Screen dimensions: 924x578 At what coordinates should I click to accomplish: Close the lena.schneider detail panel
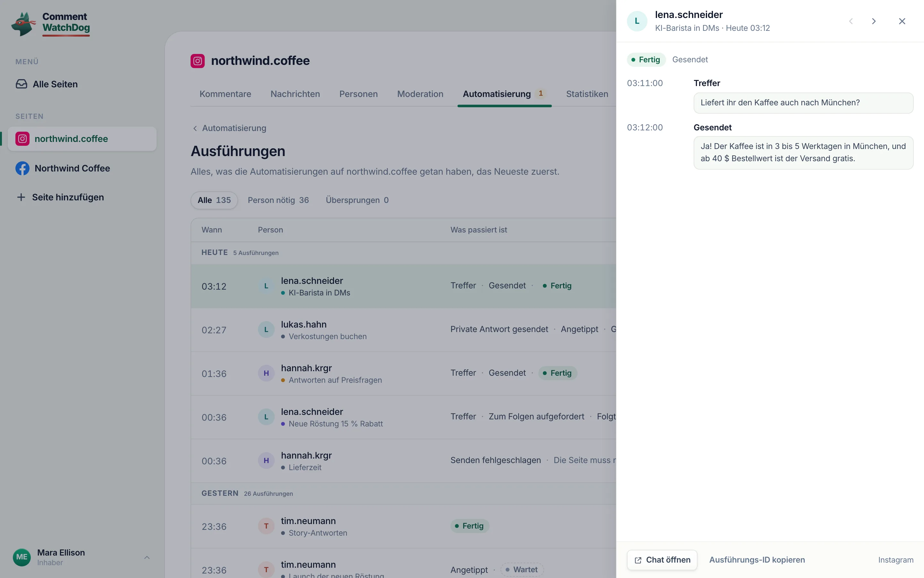click(902, 22)
